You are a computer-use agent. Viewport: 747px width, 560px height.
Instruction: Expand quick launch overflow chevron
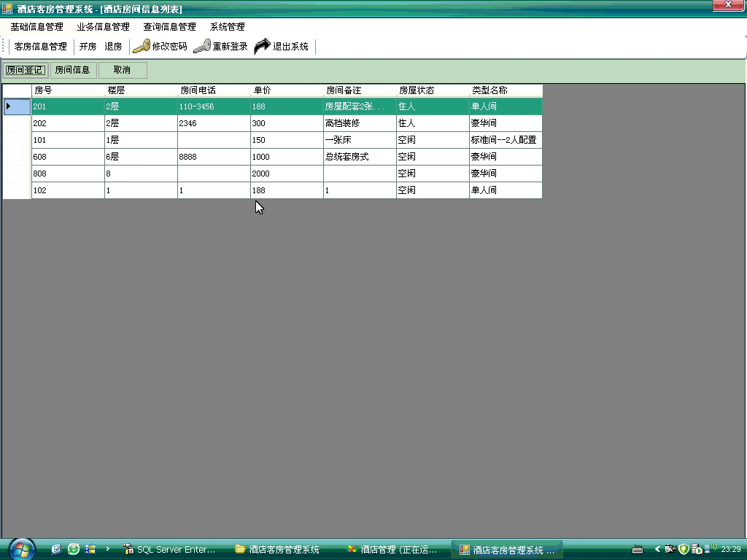[x=108, y=548]
